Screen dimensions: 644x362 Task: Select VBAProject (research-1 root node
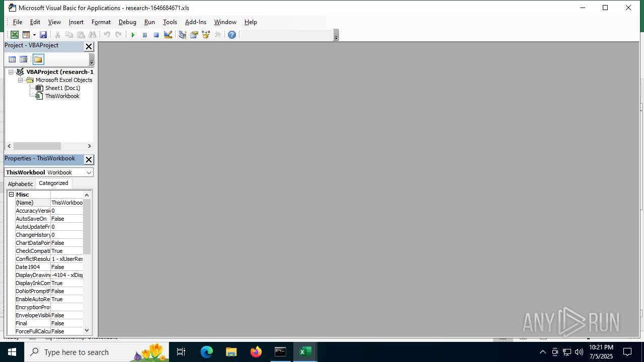click(x=60, y=72)
